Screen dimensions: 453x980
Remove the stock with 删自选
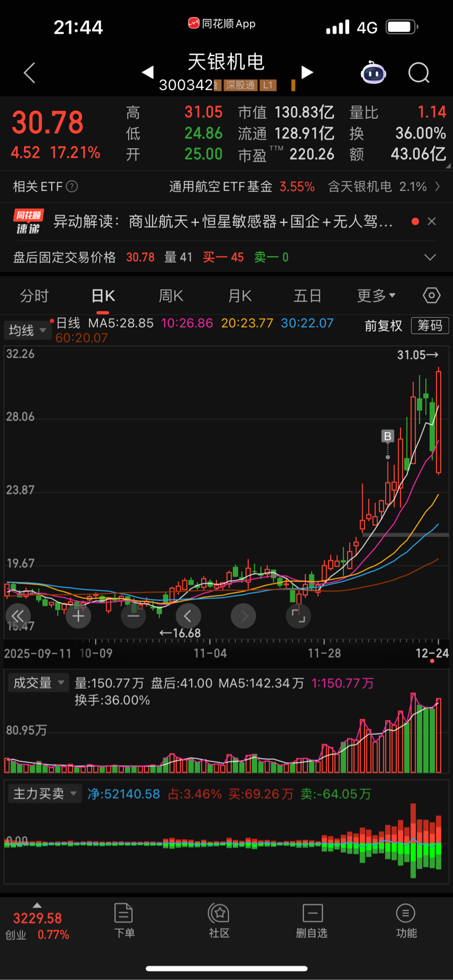(x=311, y=921)
